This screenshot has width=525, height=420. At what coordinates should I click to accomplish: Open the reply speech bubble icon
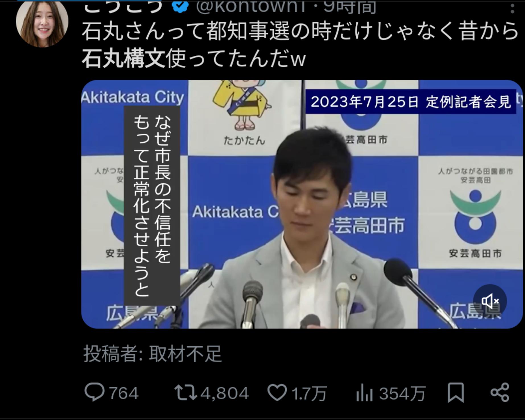tap(94, 393)
